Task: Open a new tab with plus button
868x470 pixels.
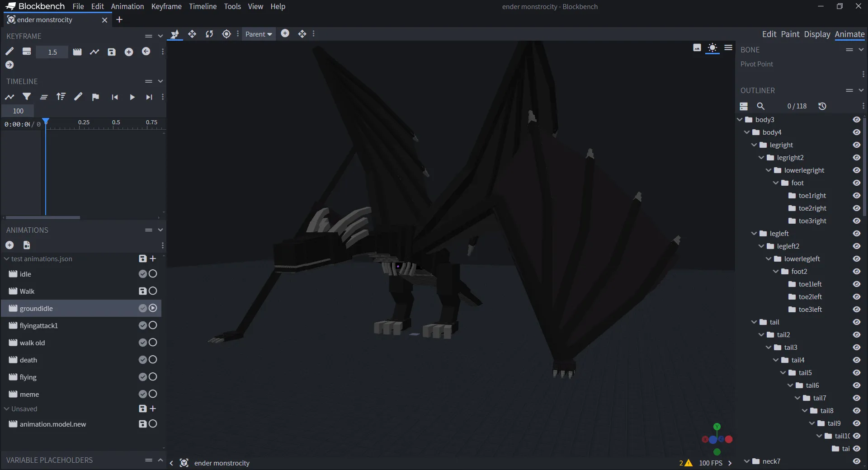Action: [119, 19]
